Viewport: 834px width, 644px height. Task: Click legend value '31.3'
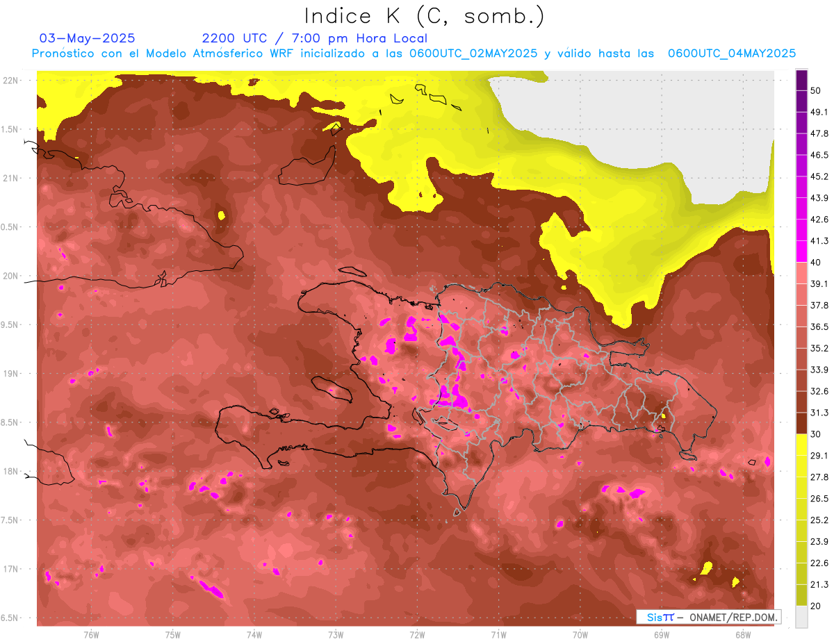(x=819, y=413)
